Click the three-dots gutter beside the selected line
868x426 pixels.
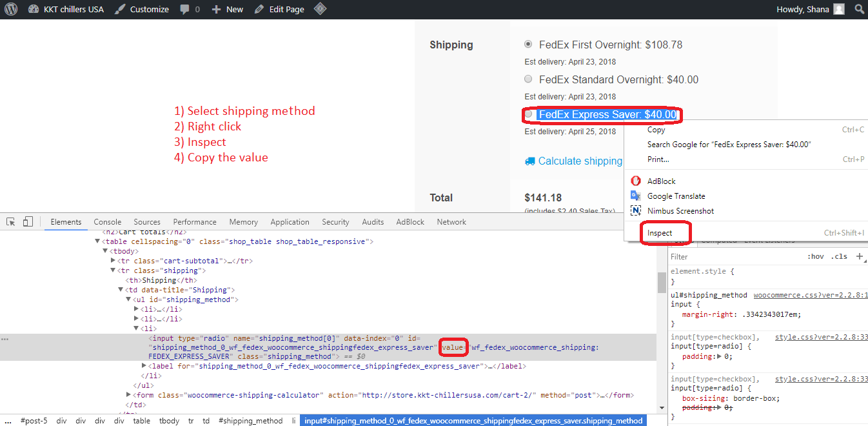click(x=6, y=339)
